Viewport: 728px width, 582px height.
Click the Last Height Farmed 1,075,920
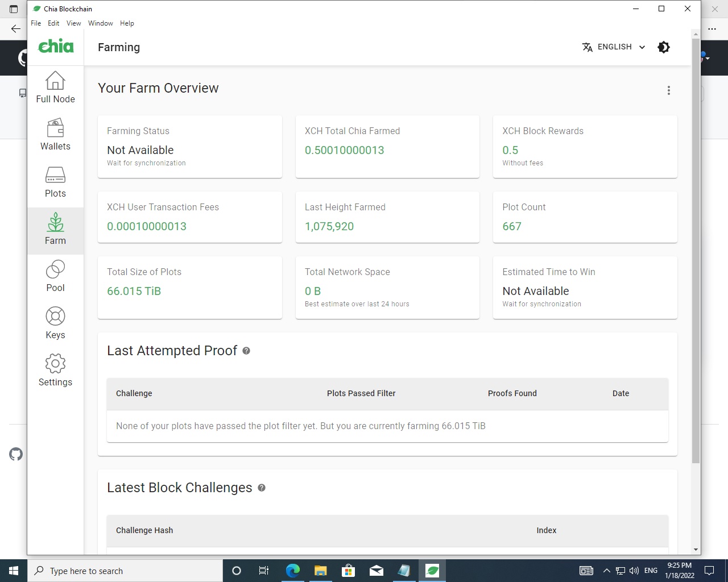[329, 226]
